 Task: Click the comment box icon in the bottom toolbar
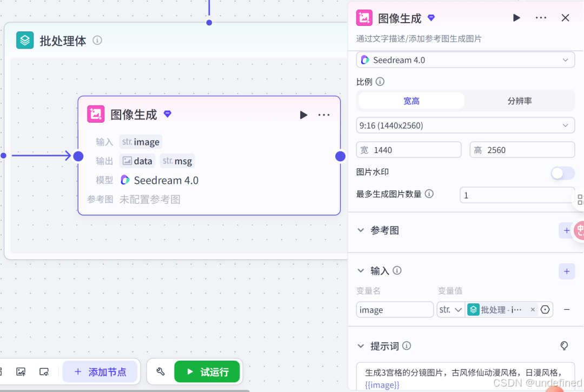click(44, 371)
